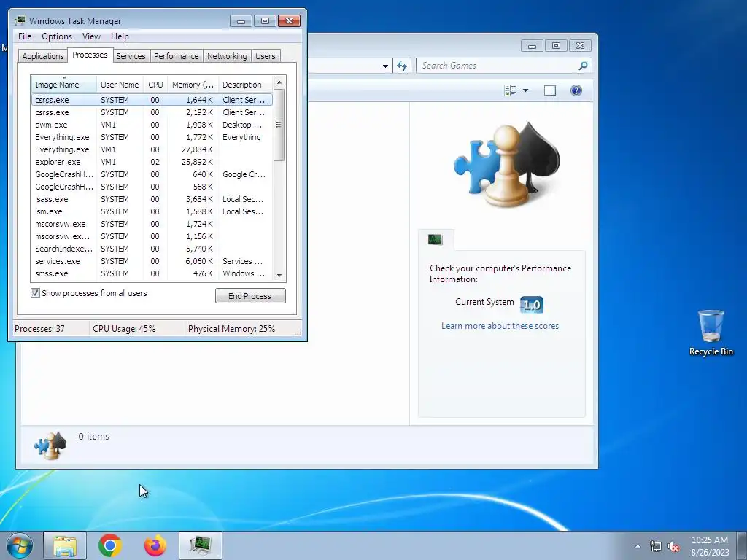The height and width of the screenshot is (560, 747).
Task: Click the Games window help icon
Action: 576,90
